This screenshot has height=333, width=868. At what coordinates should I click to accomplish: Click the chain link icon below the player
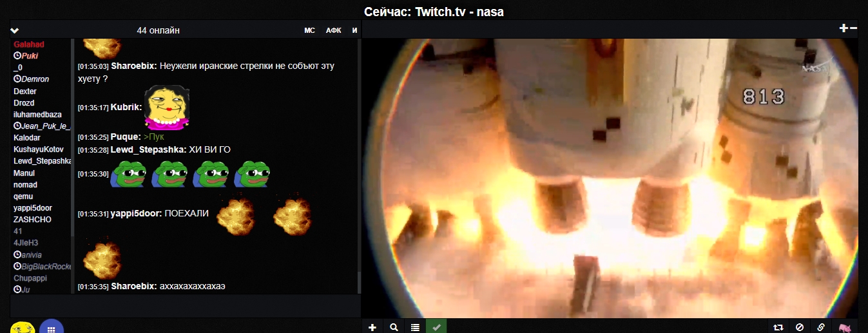[x=821, y=327]
